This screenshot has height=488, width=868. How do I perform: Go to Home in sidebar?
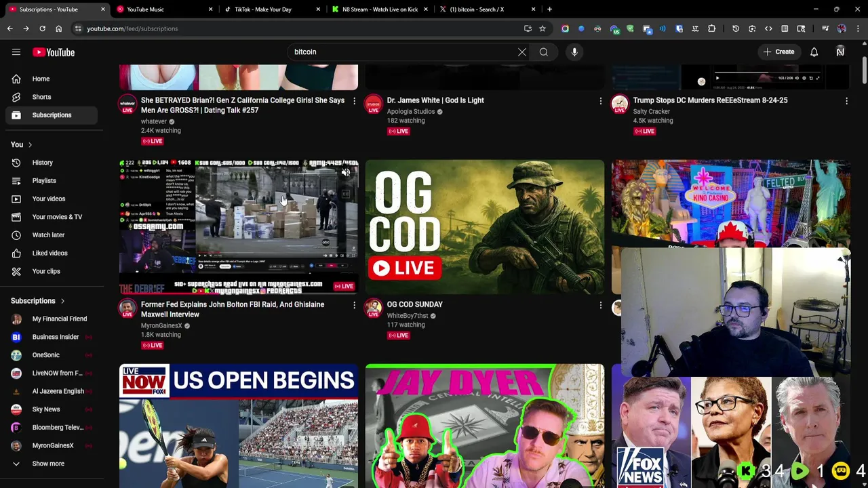[52, 79]
